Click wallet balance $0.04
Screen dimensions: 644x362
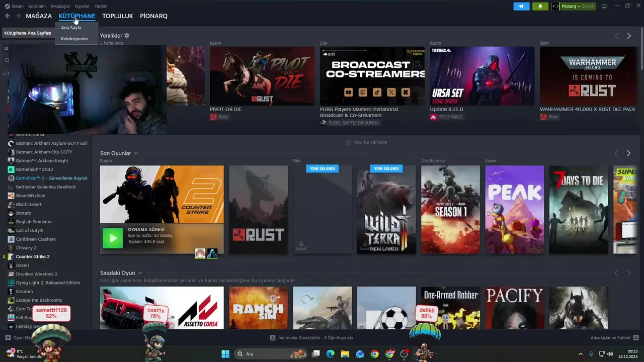point(588,6)
